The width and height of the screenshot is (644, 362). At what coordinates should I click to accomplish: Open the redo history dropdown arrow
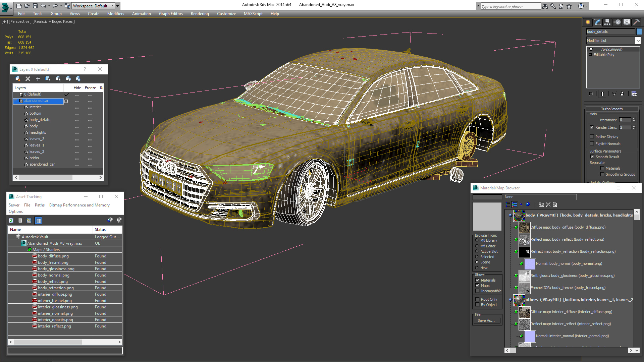click(x=61, y=6)
